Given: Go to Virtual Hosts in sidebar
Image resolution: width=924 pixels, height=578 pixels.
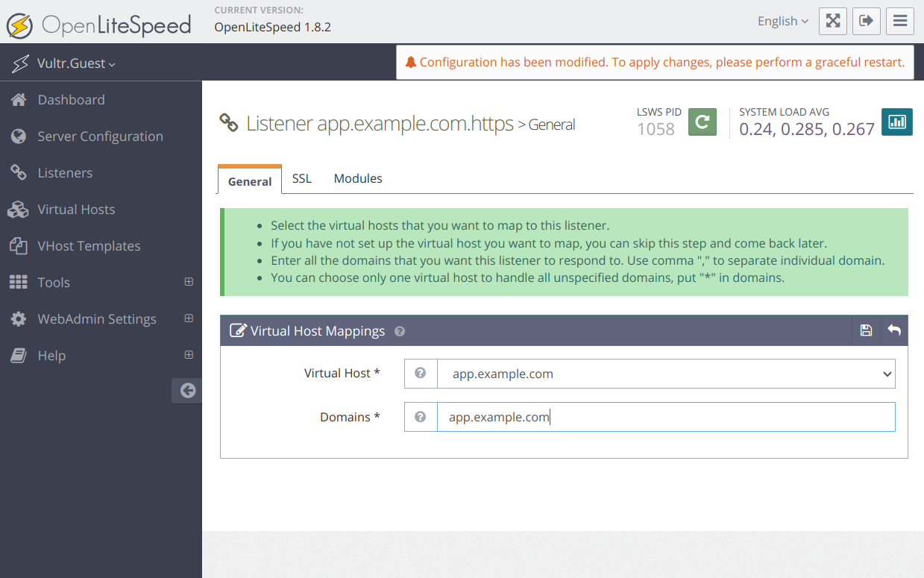Looking at the screenshot, I should point(77,210).
